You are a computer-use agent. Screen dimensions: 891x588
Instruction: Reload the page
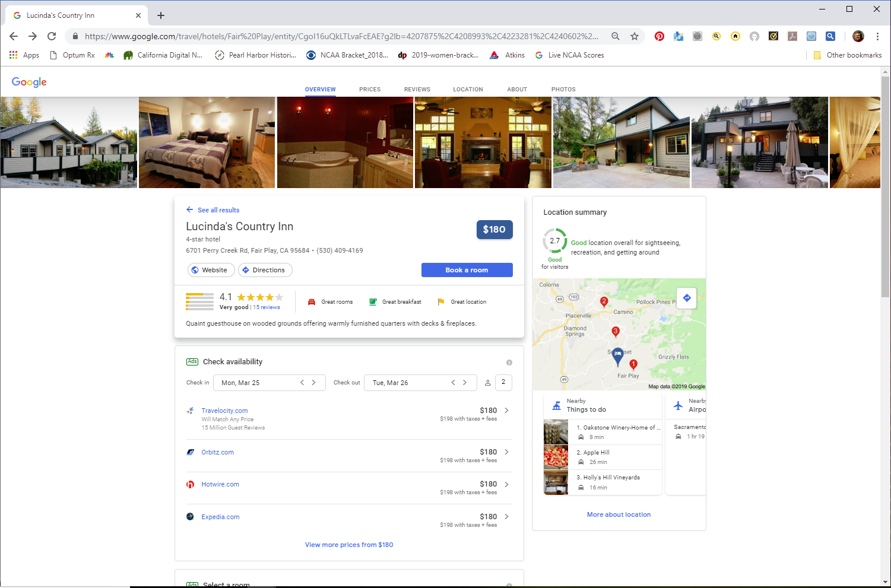52,36
